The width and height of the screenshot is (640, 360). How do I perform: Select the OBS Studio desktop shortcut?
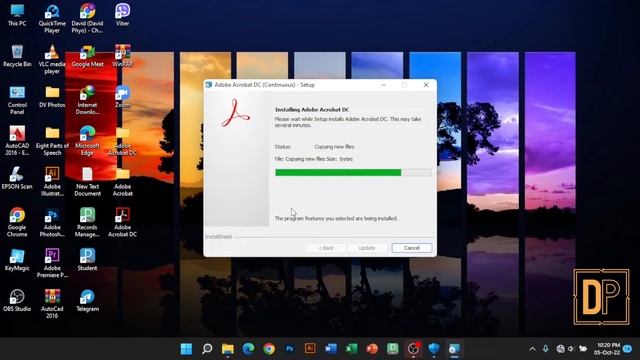tap(17, 301)
